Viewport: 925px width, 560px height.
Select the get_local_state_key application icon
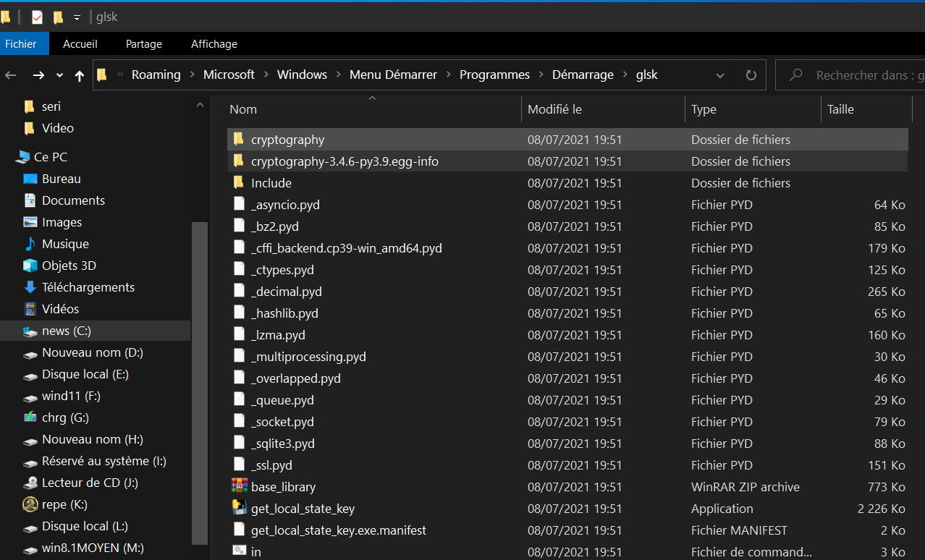click(x=239, y=508)
